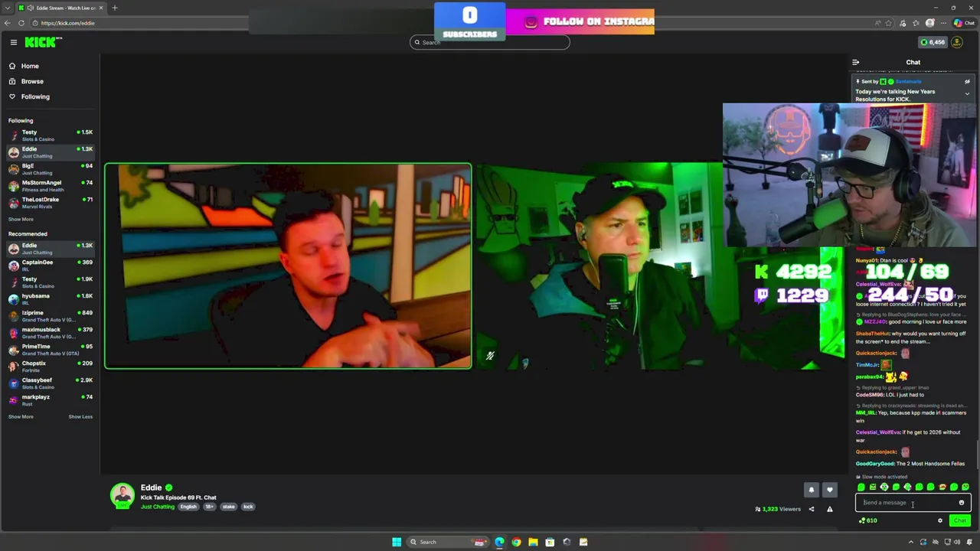
Task: Add page to favorites star
Action: click(890, 23)
